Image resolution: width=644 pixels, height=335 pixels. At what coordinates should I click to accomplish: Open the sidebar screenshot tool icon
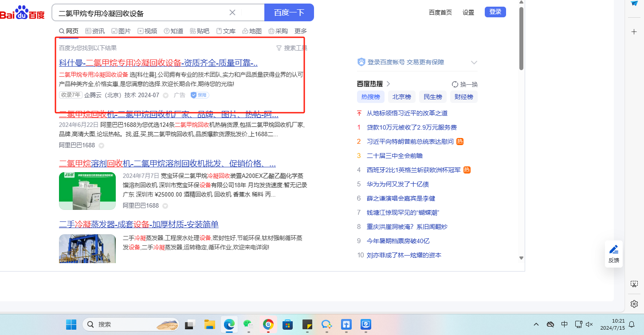pyautogui.click(x=634, y=284)
